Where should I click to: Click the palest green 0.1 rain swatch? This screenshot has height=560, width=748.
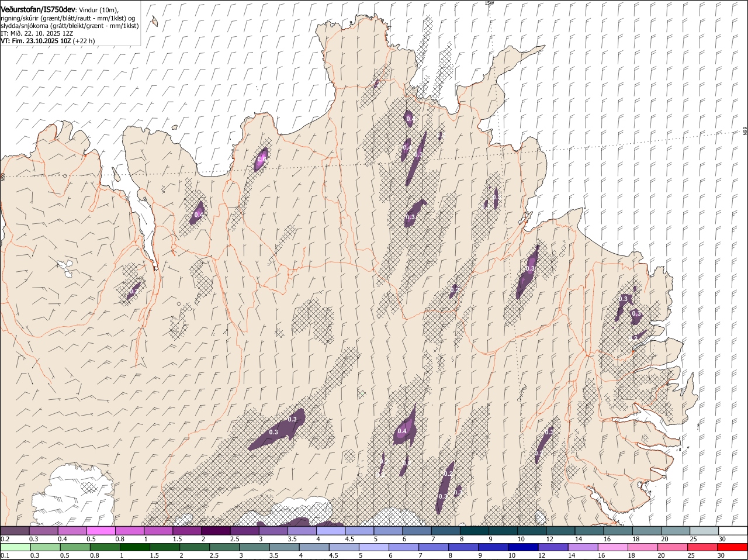(x=15, y=547)
